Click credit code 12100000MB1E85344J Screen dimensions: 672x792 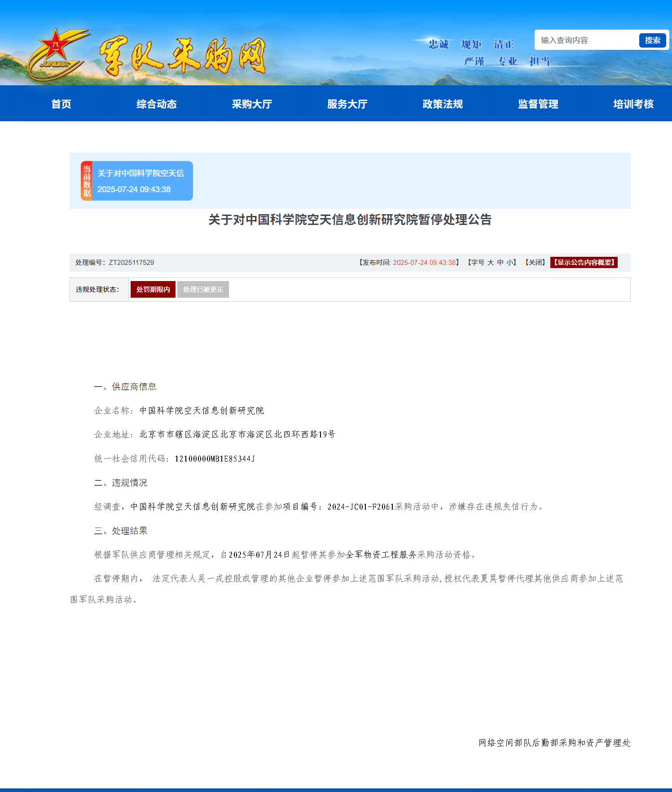click(x=215, y=458)
